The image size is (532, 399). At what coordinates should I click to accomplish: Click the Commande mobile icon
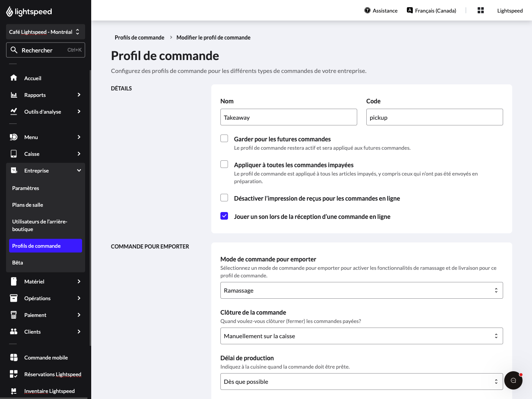click(x=14, y=358)
